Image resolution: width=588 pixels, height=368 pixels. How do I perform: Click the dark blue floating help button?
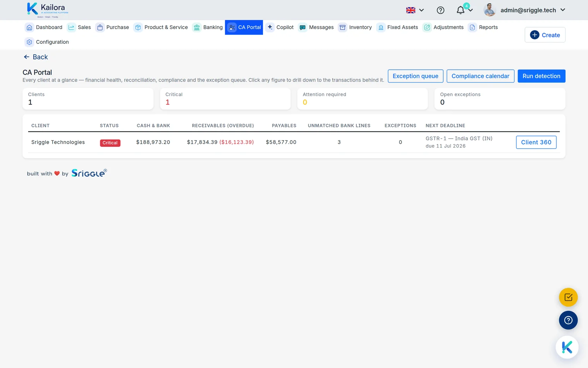coord(568,320)
